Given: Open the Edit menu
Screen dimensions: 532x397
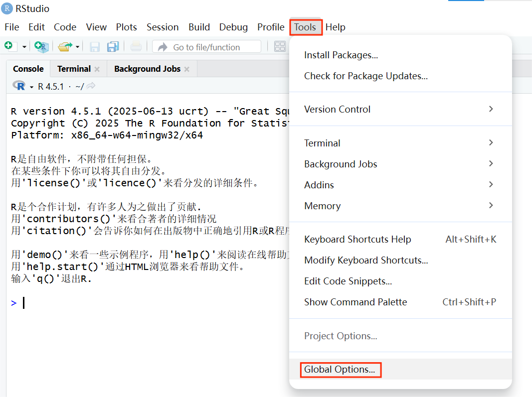Looking at the screenshot, I should [x=36, y=27].
